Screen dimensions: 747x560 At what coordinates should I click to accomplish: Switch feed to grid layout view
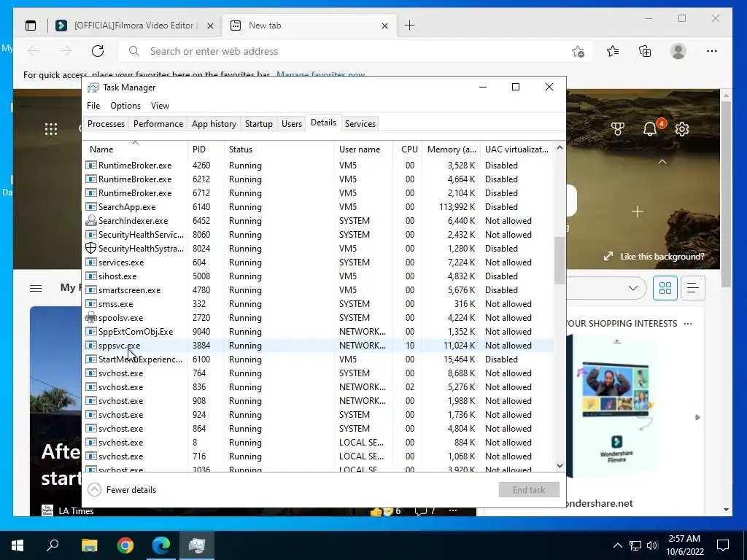(665, 288)
